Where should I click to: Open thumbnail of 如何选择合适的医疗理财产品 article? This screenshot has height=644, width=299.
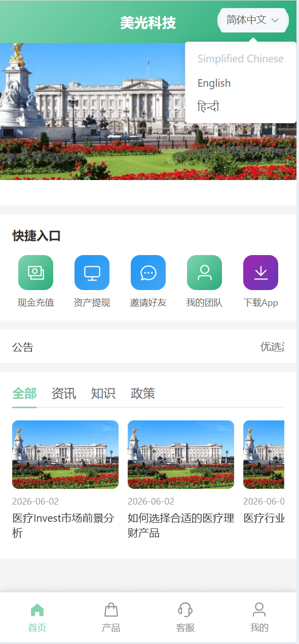click(181, 454)
